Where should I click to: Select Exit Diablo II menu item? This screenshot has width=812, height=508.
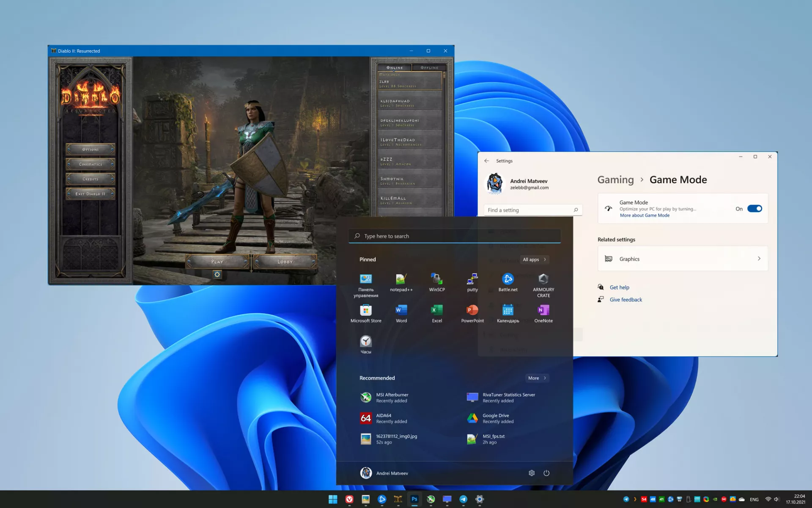(x=91, y=194)
